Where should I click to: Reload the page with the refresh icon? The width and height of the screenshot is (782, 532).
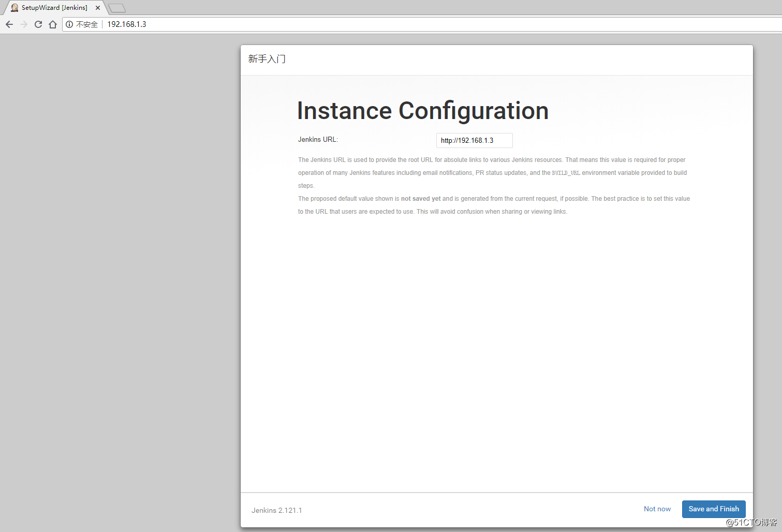point(38,24)
